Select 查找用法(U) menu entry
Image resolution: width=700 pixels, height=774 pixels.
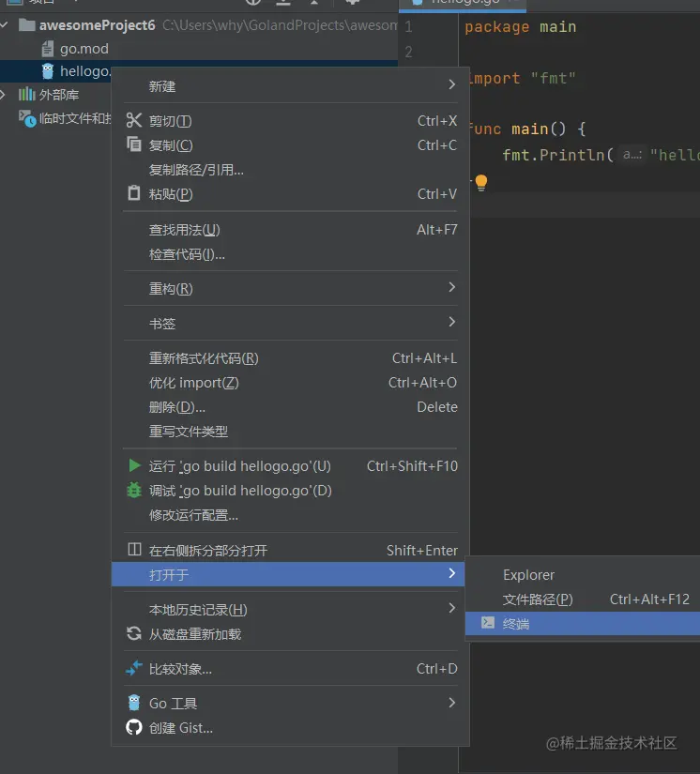(290, 230)
